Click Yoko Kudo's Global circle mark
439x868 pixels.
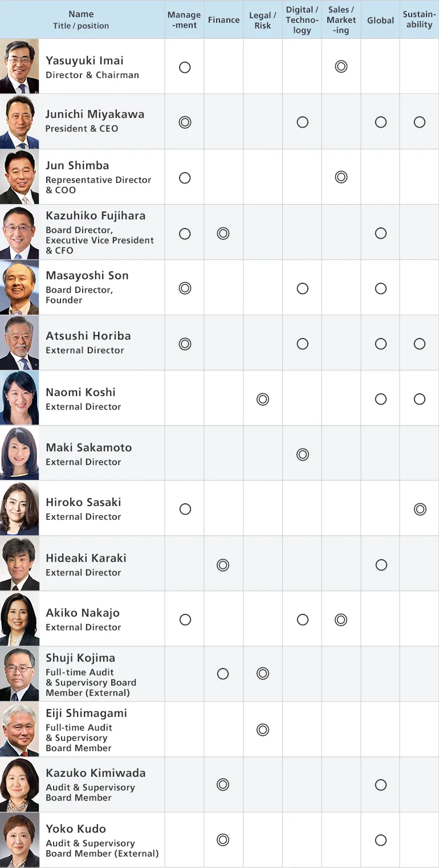pos(381,840)
